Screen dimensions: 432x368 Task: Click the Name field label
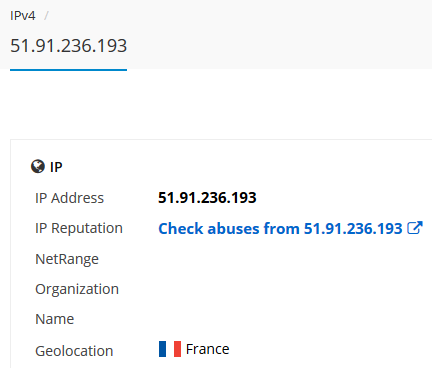click(x=55, y=319)
